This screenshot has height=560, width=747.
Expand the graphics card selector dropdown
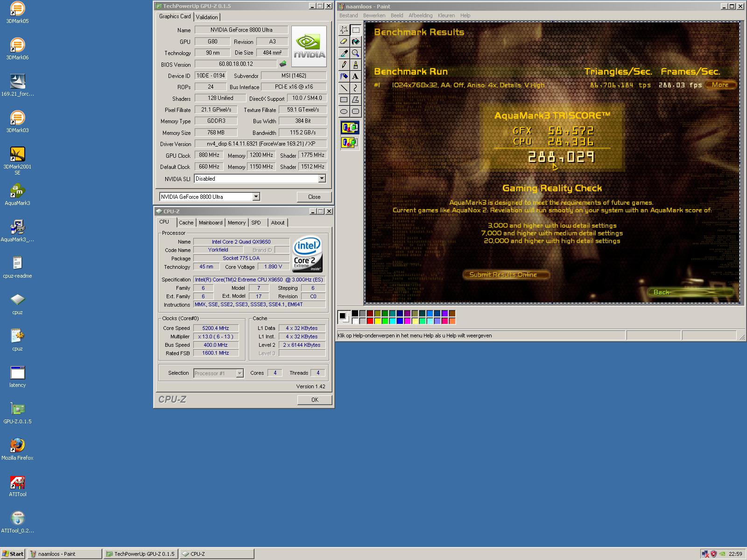coord(256,196)
